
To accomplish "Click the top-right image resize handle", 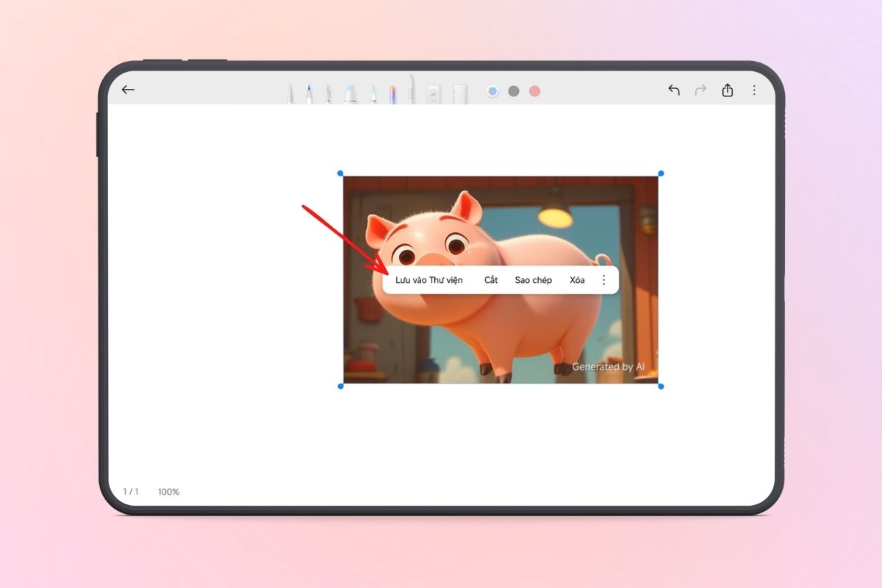I will [x=661, y=173].
